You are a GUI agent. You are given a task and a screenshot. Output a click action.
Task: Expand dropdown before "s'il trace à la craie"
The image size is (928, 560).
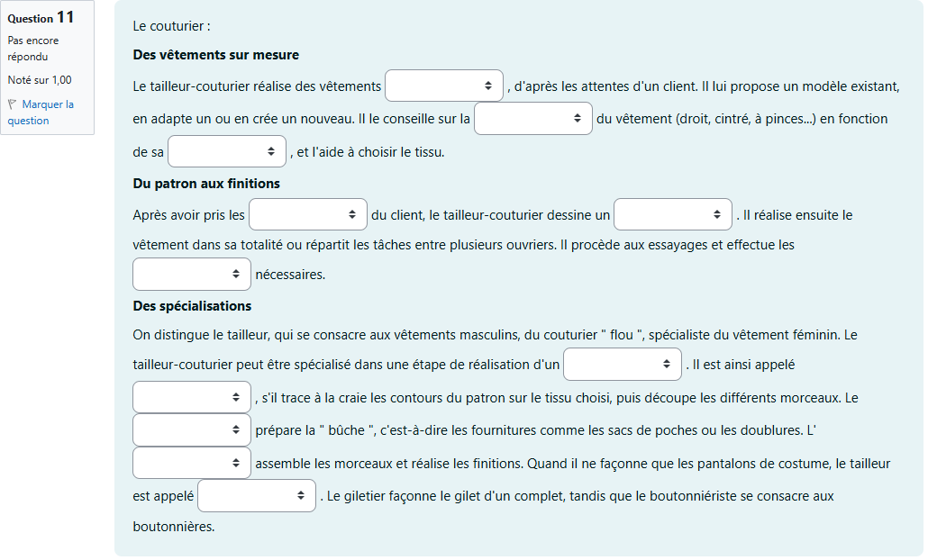(192, 396)
